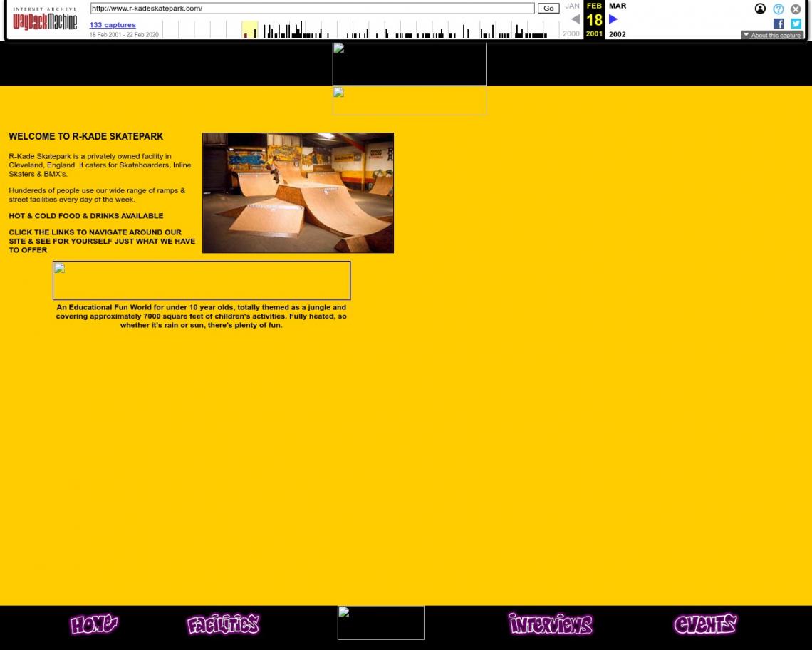
Task: Click the year 2000 label
Action: pos(571,33)
